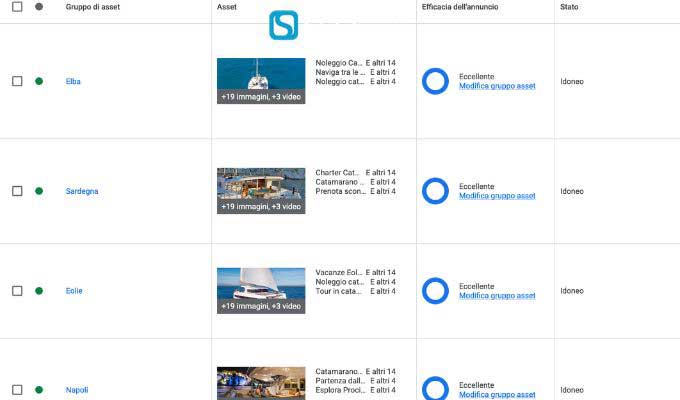Click the Gruppo di asset column header
The height and width of the screenshot is (400, 680).
click(x=93, y=7)
